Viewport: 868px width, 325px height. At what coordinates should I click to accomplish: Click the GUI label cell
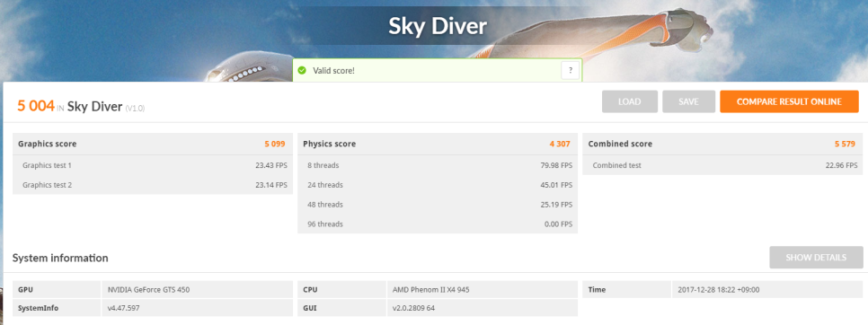click(341, 308)
